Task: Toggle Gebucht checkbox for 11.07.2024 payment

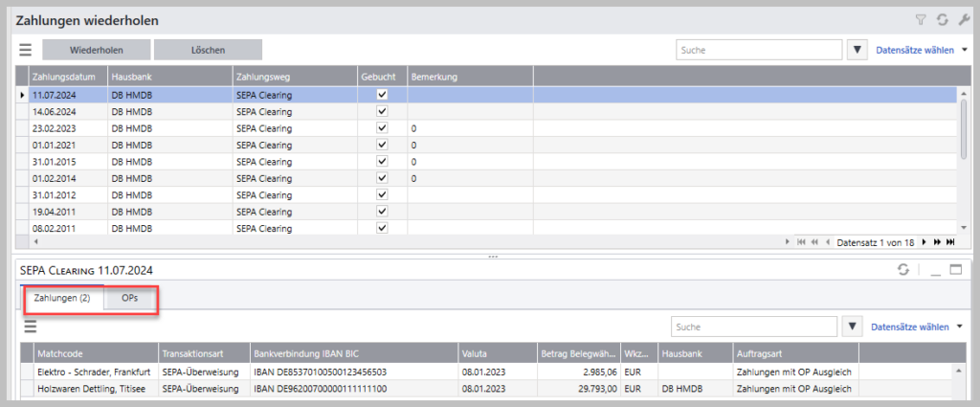Action: click(382, 95)
